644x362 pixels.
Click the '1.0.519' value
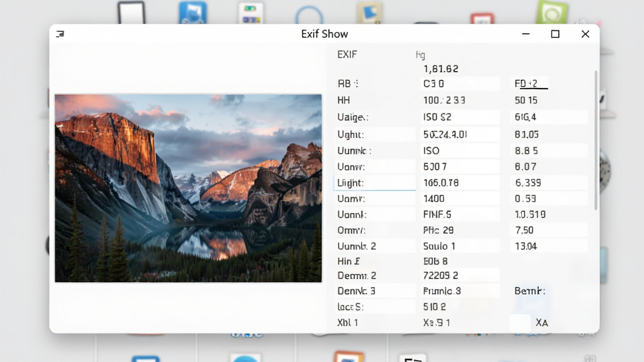(530, 215)
